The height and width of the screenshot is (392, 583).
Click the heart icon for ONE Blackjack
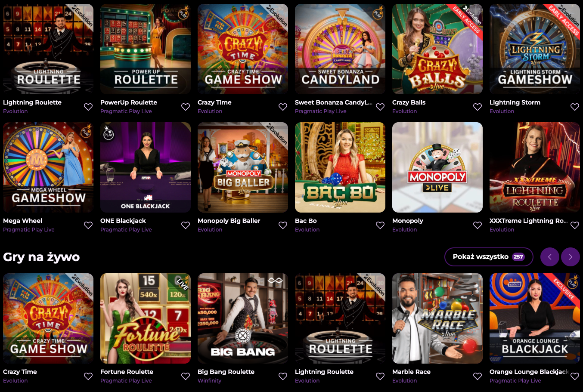click(186, 225)
